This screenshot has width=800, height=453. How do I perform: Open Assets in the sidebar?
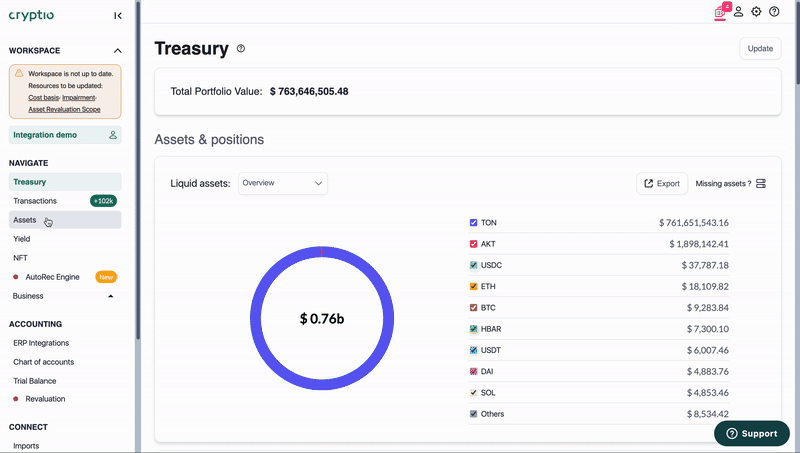[65, 220]
